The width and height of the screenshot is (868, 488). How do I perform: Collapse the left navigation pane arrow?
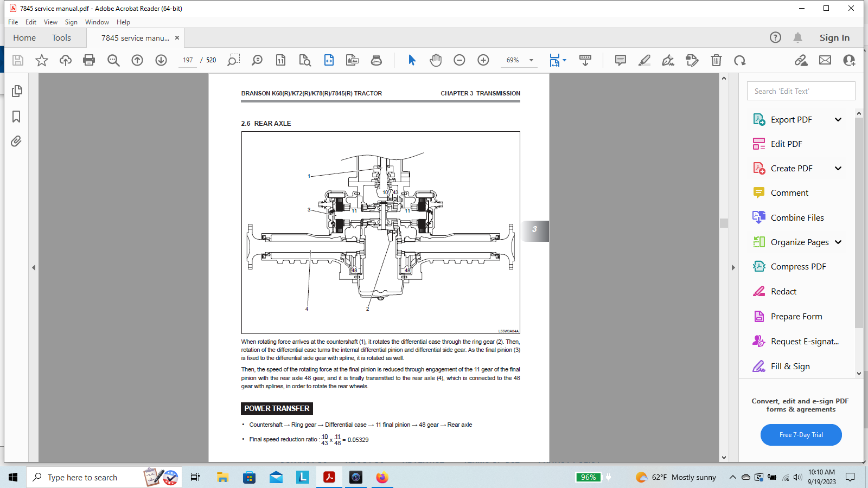point(34,267)
